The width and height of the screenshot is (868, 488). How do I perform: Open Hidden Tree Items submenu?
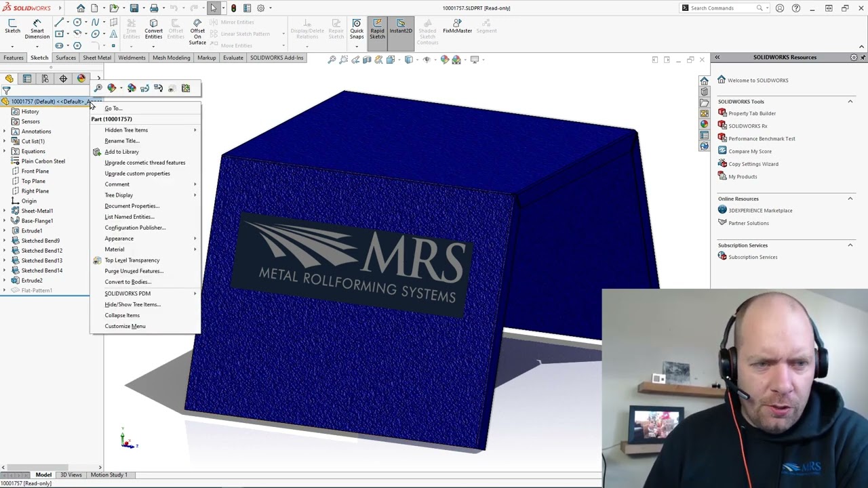(145, 130)
